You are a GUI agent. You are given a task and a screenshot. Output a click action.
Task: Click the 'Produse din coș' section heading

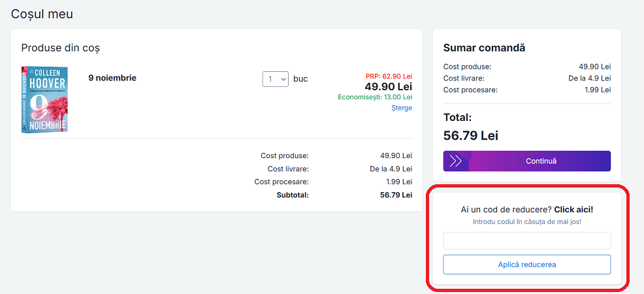[x=60, y=48]
